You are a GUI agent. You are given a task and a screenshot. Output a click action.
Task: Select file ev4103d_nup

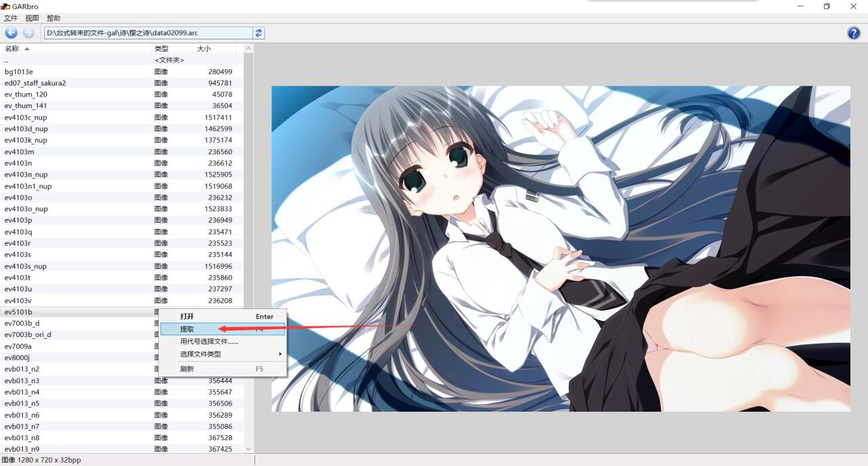121,128
